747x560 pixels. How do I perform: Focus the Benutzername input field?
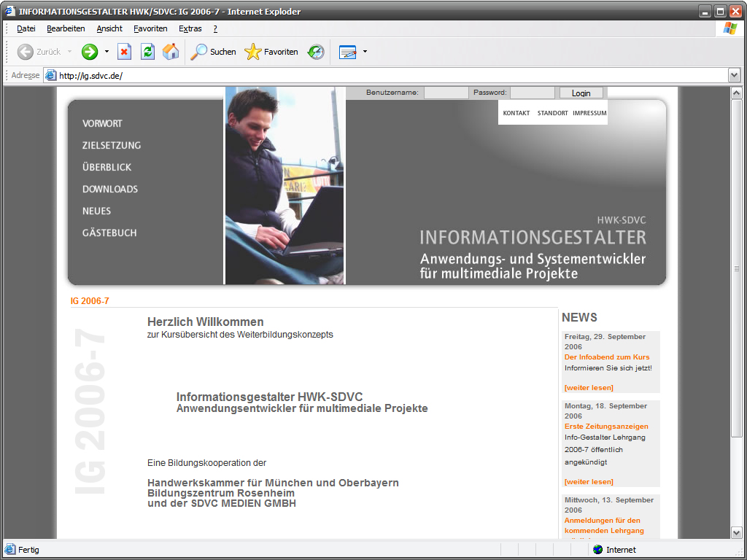[x=446, y=93]
